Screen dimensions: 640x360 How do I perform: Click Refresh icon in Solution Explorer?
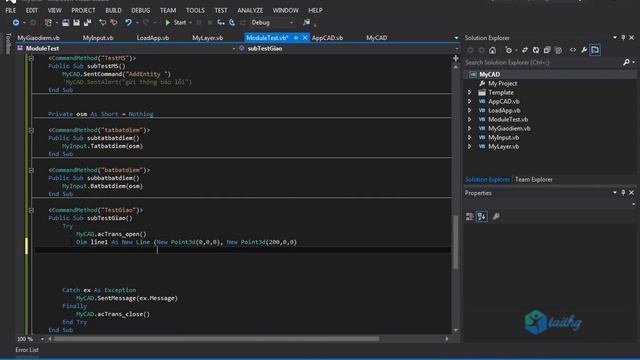(x=536, y=50)
